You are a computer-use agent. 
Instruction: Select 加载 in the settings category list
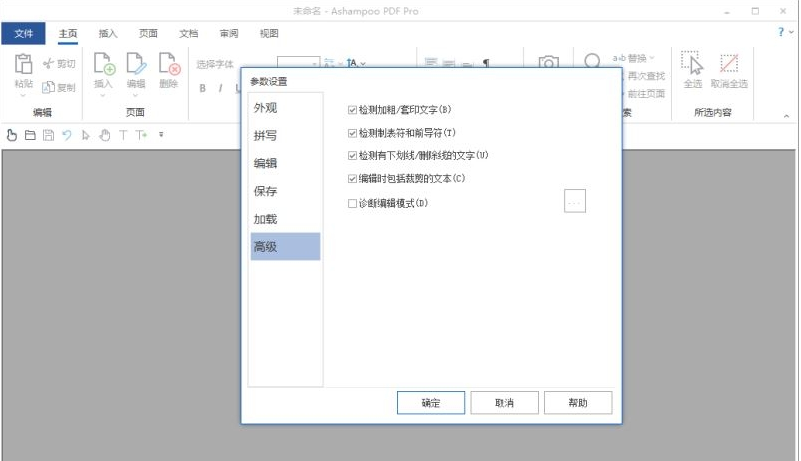[x=285, y=219]
